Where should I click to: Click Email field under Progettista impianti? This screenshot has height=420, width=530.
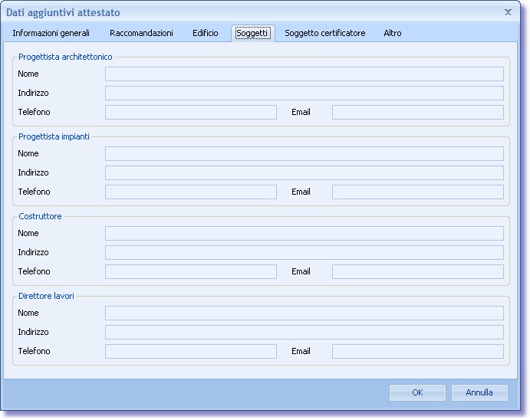418,192
